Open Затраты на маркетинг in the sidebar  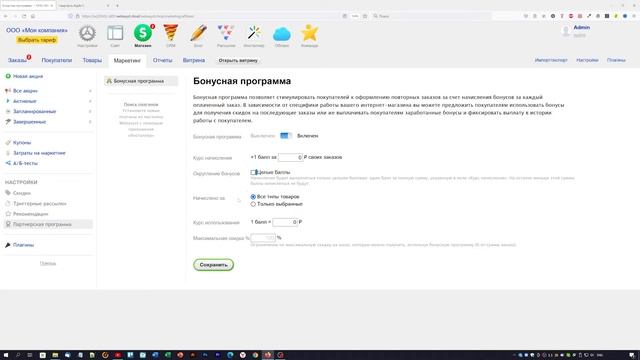(39, 153)
